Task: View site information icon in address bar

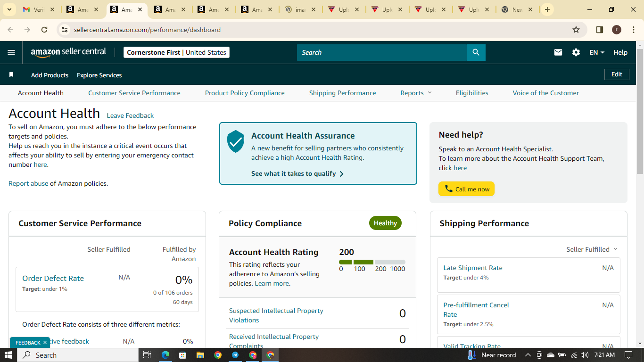Action: point(65,30)
